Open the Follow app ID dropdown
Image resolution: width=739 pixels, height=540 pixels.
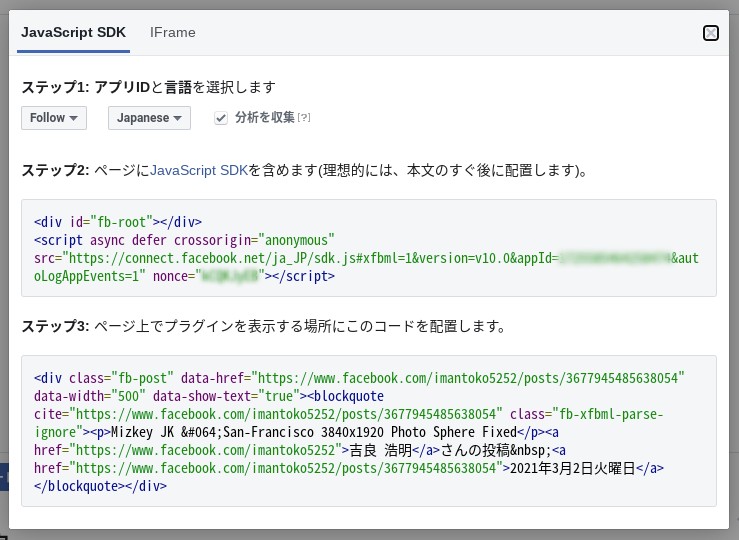[x=54, y=118]
